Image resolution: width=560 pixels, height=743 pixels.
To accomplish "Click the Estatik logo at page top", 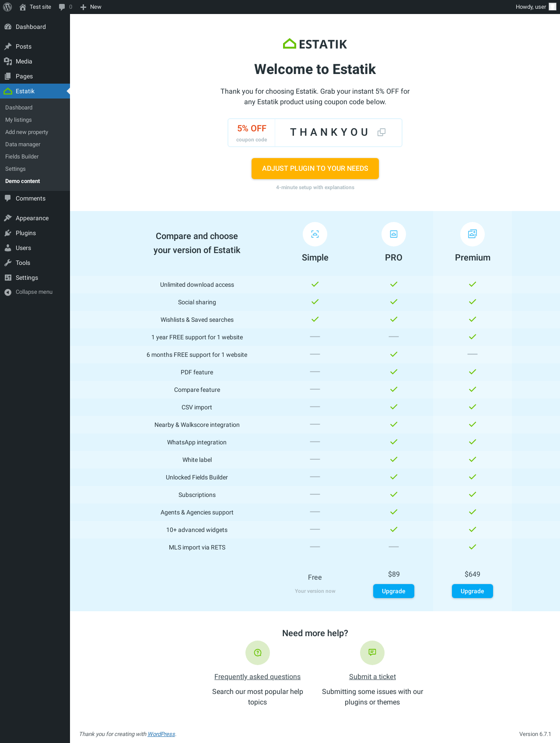I will pyautogui.click(x=315, y=44).
